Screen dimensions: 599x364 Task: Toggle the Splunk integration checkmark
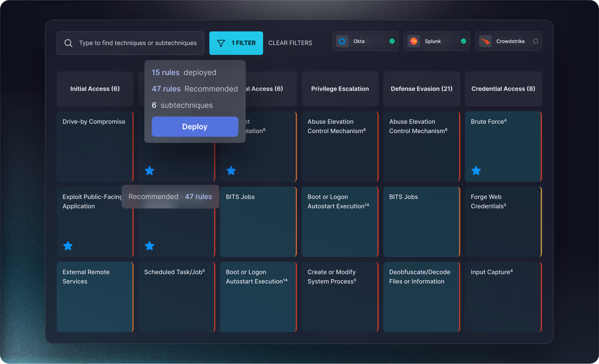[x=463, y=41]
